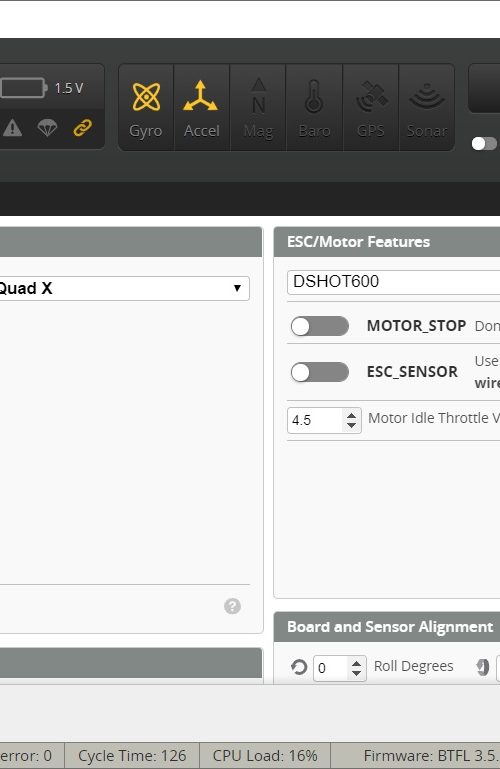The image size is (500, 769).
Task: Click the GPS satellite sensor icon
Action: tap(371, 107)
